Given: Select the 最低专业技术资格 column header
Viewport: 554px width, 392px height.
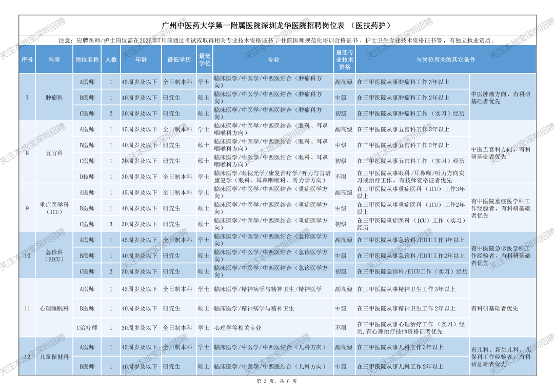Looking at the screenshot, I should (345, 60).
